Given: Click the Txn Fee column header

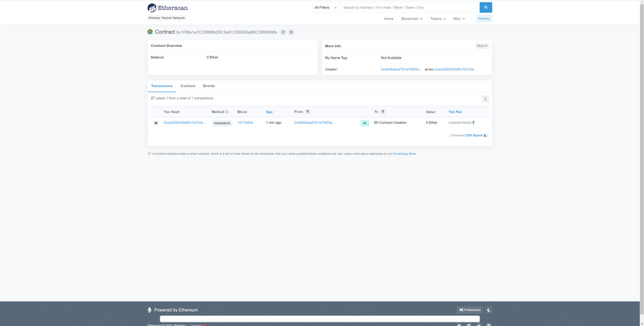Looking at the screenshot, I should pos(455,111).
